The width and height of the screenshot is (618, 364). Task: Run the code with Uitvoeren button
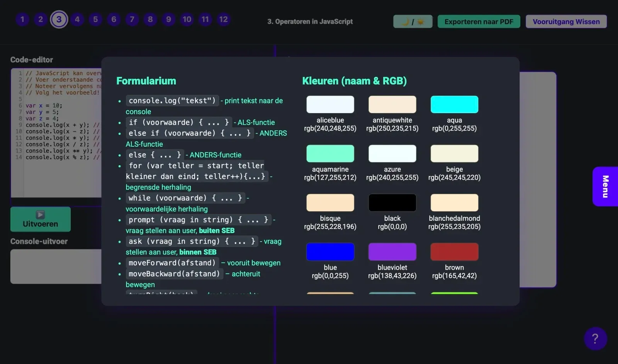pos(41,219)
